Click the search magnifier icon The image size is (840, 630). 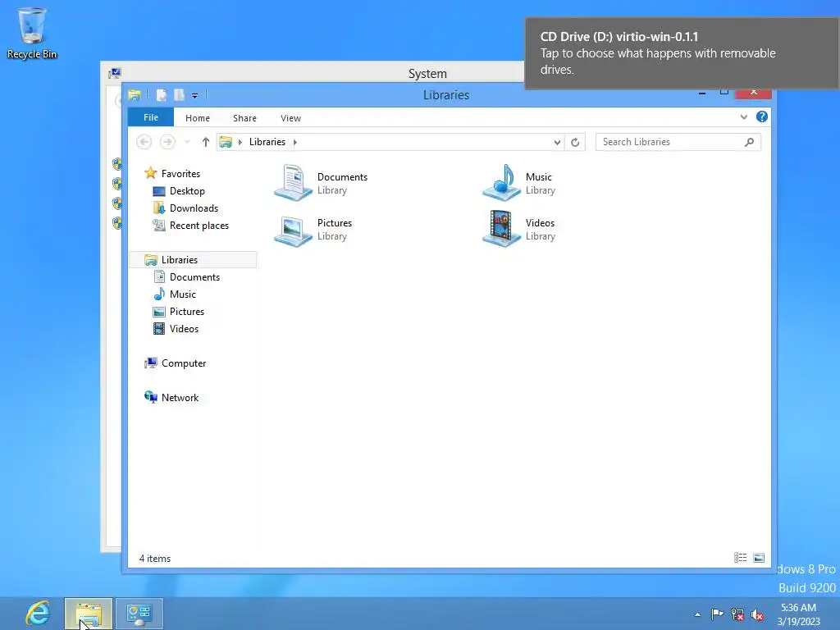point(750,142)
